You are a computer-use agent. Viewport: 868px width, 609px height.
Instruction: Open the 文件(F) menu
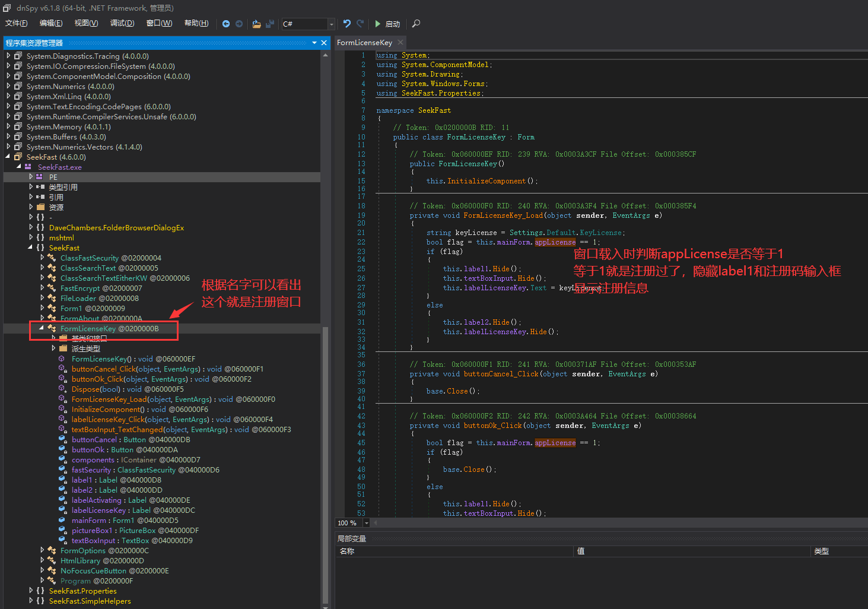(x=17, y=23)
